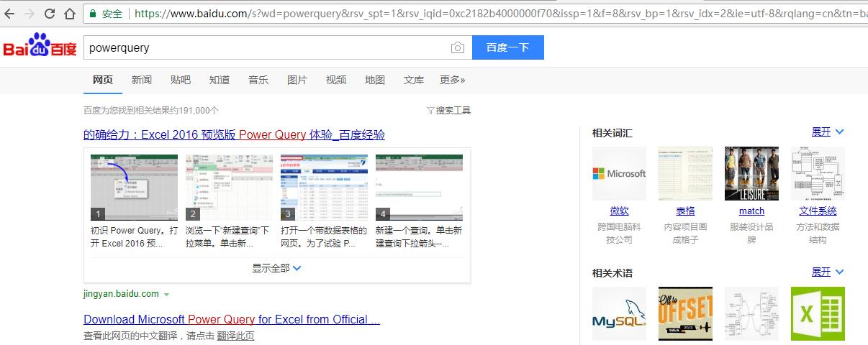
Task: Click the Microsoft logo thumbnail
Action: point(619,173)
